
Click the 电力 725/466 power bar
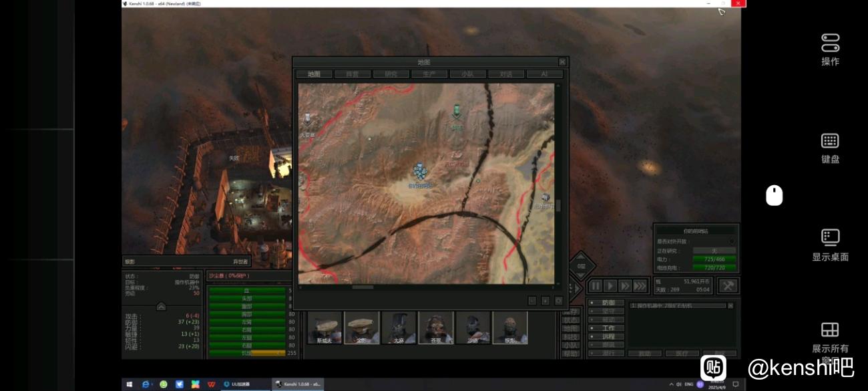click(714, 259)
